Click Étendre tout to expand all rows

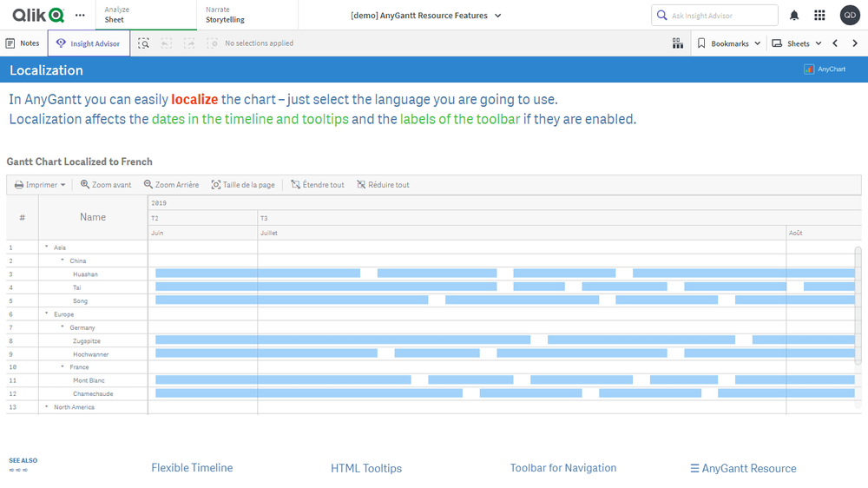pos(317,185)
